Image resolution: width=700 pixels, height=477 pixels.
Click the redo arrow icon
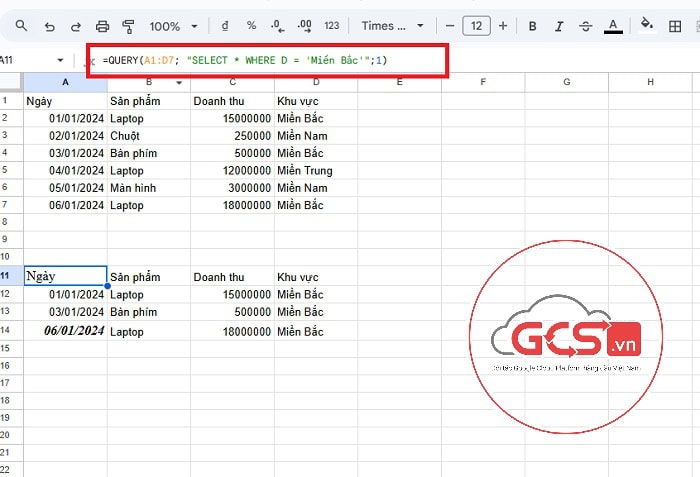(75, 26)
